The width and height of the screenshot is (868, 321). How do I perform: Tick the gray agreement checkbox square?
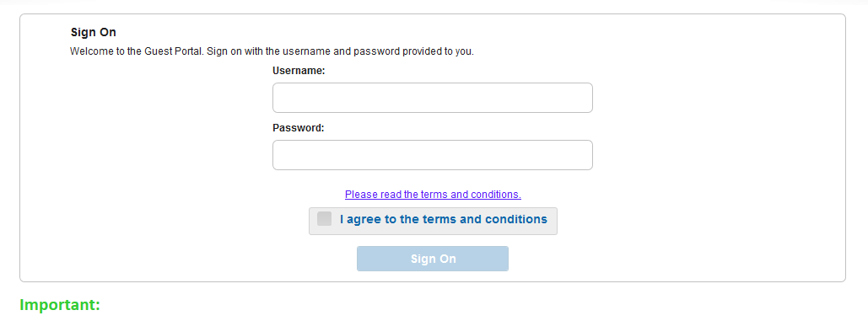tap(325, 219)
